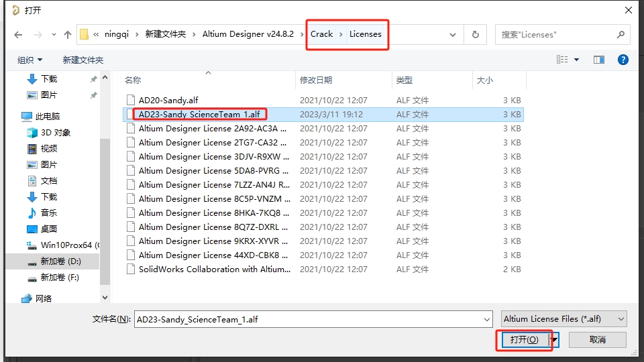The height and width of the screenshot is (362, 644).
Task: Click the Crack breadcrumb segment
Action: (321, 34)
